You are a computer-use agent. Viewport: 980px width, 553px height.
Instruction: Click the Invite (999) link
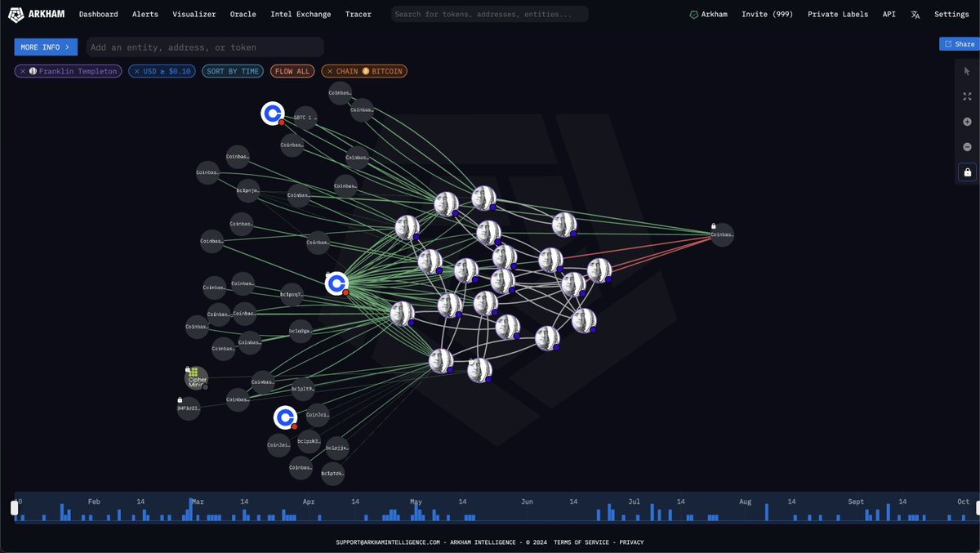coord(766,14)
